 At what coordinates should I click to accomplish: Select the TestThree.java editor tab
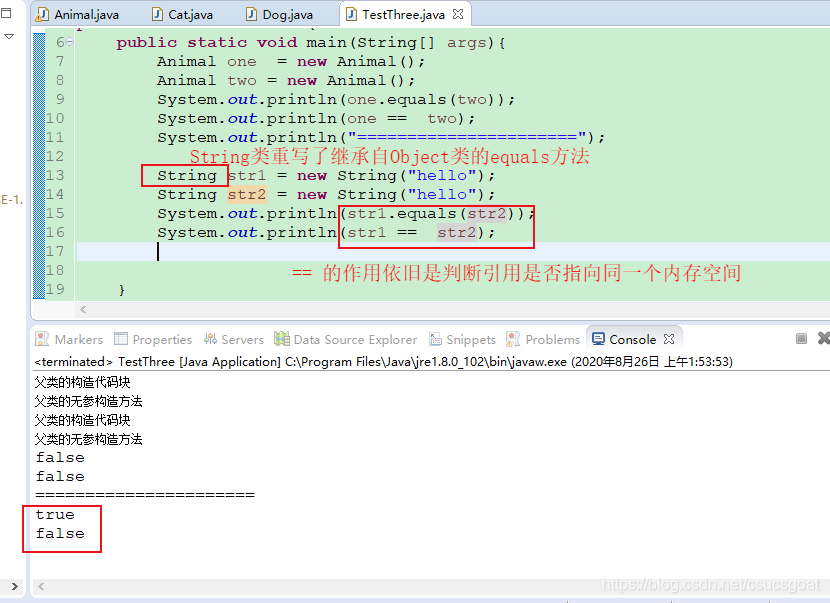tap(403, 14)
